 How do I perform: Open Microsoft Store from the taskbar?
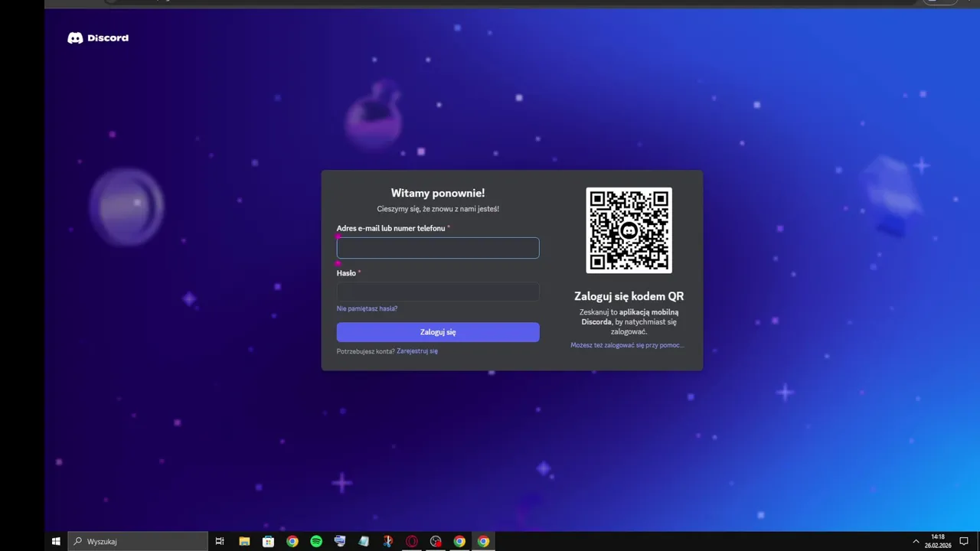[268, 541]
